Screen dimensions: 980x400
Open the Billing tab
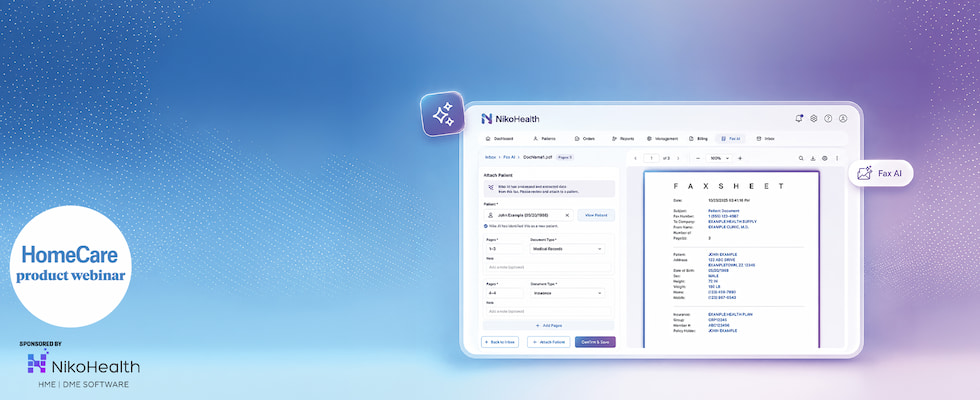tap(698, 138)
